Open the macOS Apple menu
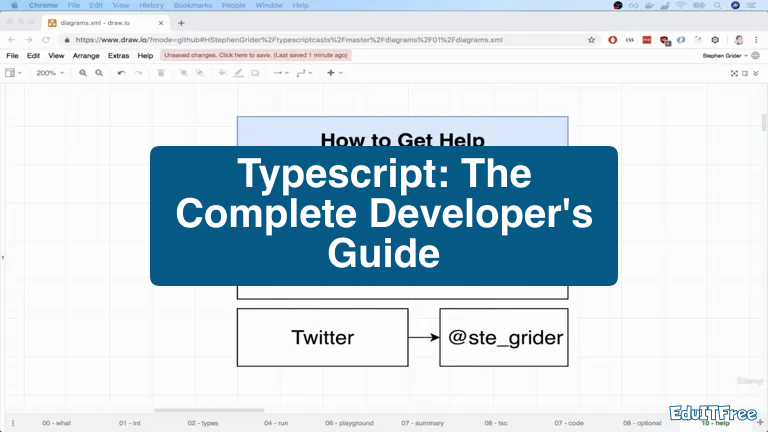 [x=14, y=5]
